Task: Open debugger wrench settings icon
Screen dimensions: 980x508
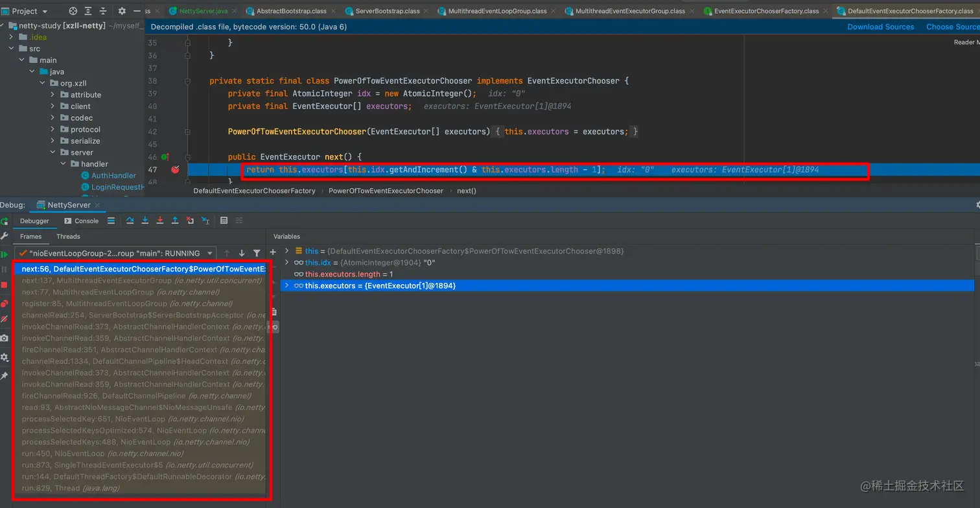Action: 5,237
